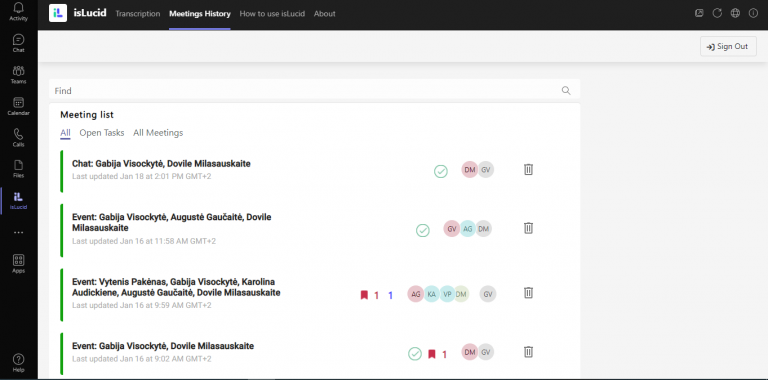Open more apps ellipsis in sidebar
This screenshot has height=380, width=768.
(x=19, y=233)
